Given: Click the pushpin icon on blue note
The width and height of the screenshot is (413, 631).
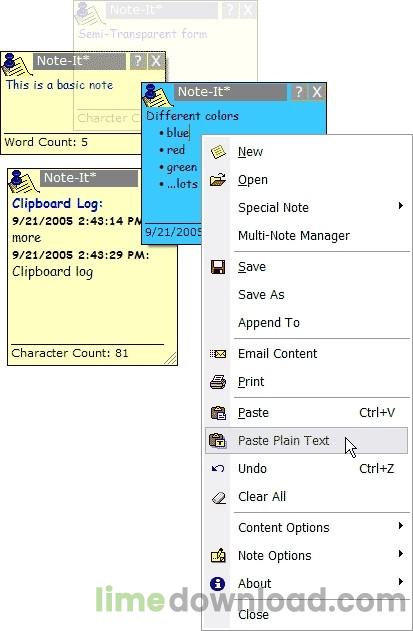Looking at the screenshot, I should click(158, 97).
